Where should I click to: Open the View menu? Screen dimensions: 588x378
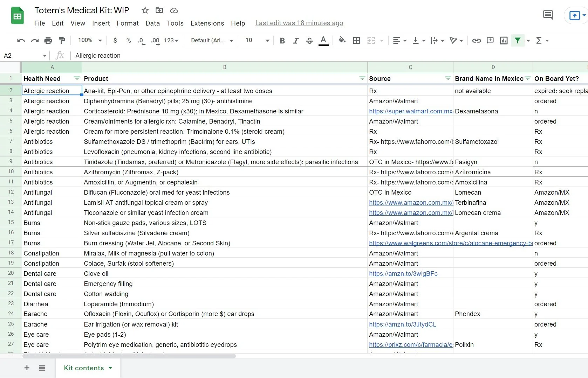click(x=78, y=23)
